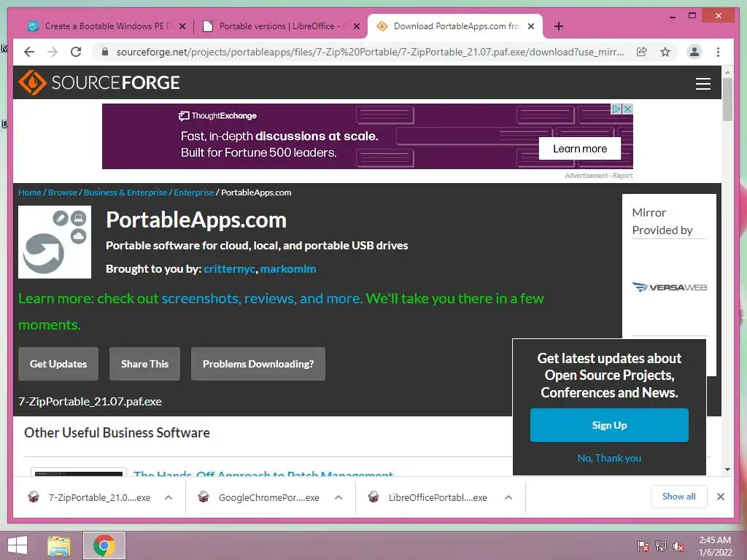This screenshot has height=560, width=747.
Task: Close the LibreOffice Portable versions tab
Action: [x=356, y=26]
